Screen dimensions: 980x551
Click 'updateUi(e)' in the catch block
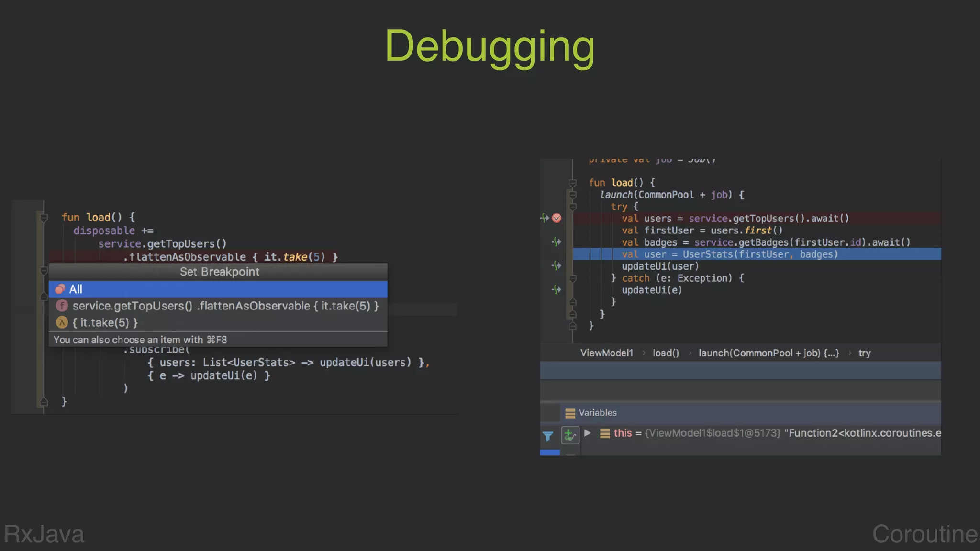tap(652, 290)
